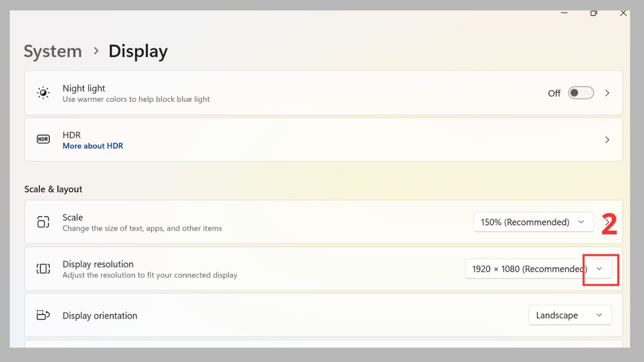This screenshot has height=362, width=644.
Task: Expand HDR settings chevron
Action: coord(608,139)
